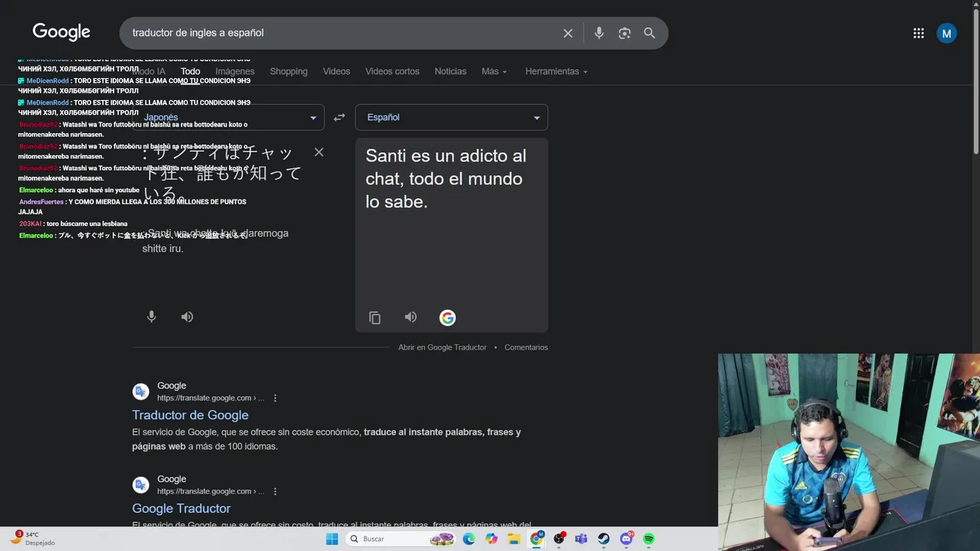Switch to the Todo results tab

tap(191, 71)
